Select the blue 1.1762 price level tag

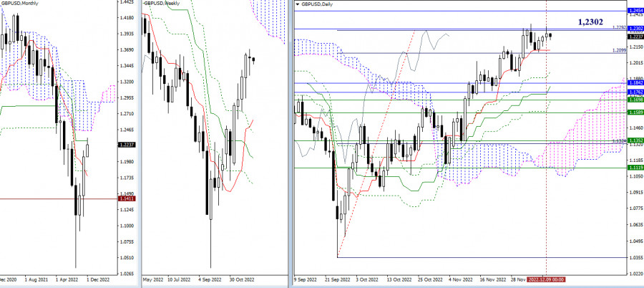pyautogui.click(x=634, y=92)
